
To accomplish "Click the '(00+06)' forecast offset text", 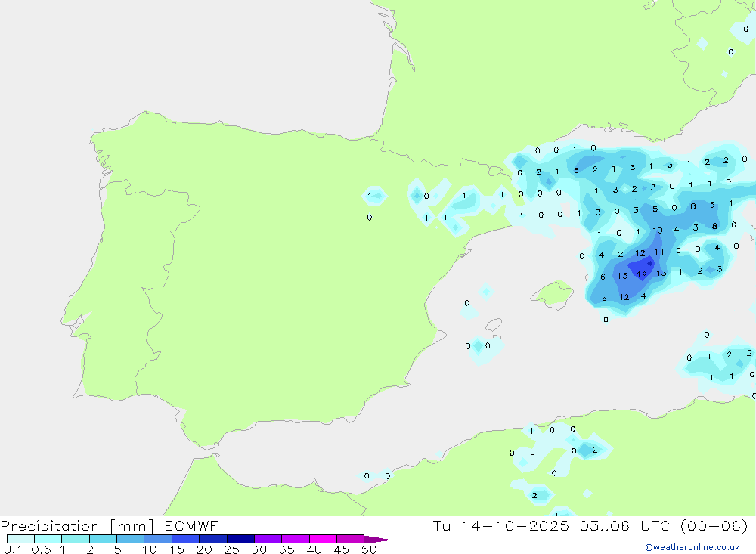I will tap(714, 525).
